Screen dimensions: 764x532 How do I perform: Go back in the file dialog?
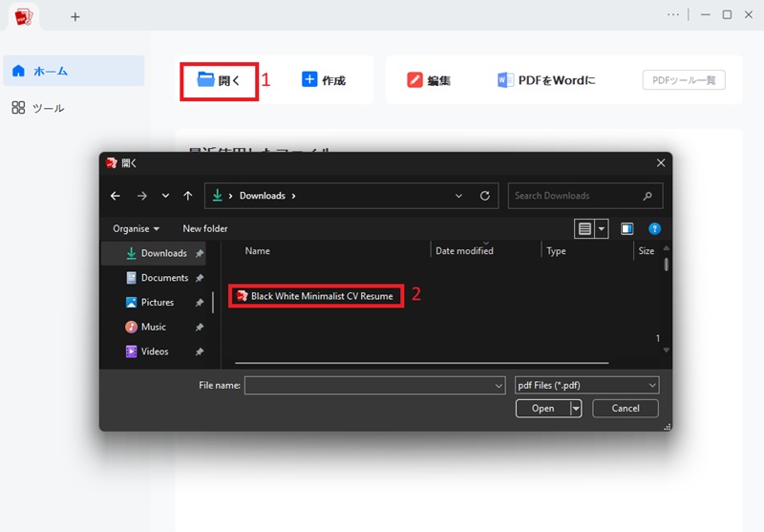[116, 196]
